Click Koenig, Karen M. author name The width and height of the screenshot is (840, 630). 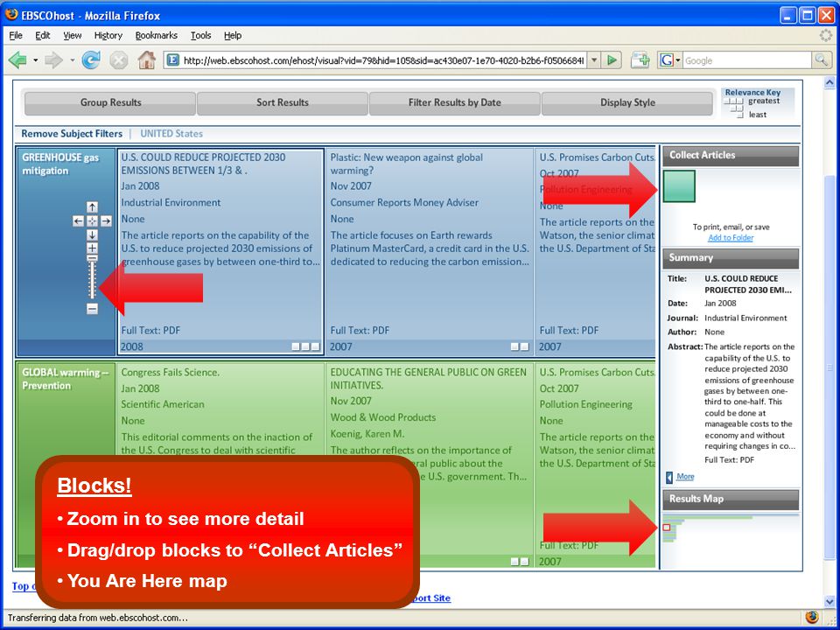367,434
